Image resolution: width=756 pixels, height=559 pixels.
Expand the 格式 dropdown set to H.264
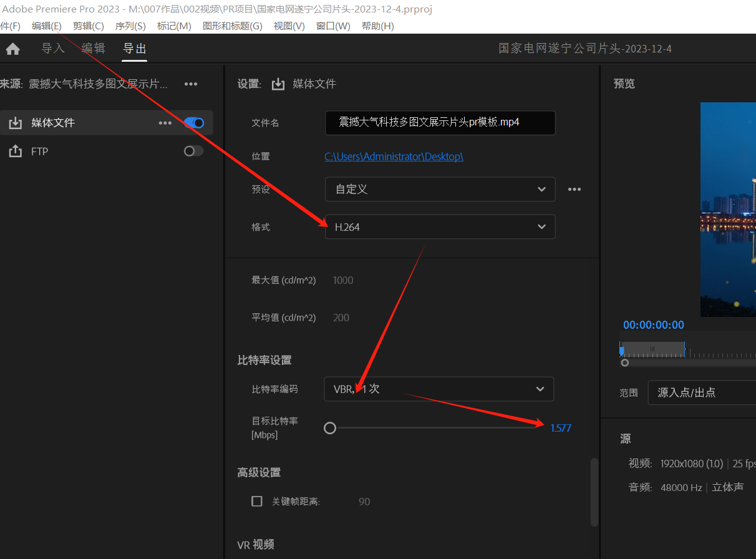tap(440, 227)
